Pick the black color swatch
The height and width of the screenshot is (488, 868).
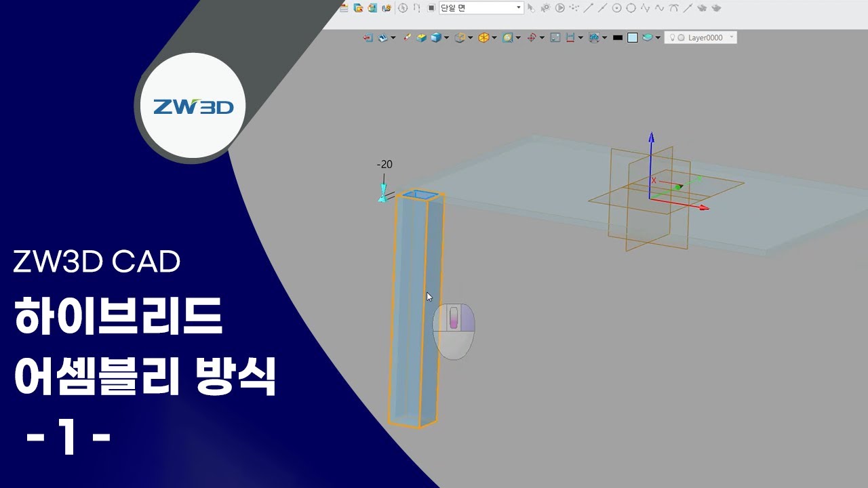[x=618, y=38]
